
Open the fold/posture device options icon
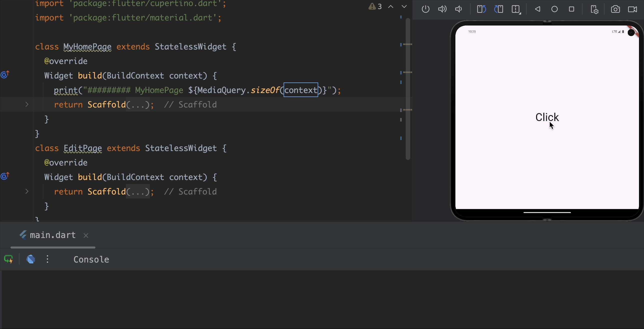(516, 9)
